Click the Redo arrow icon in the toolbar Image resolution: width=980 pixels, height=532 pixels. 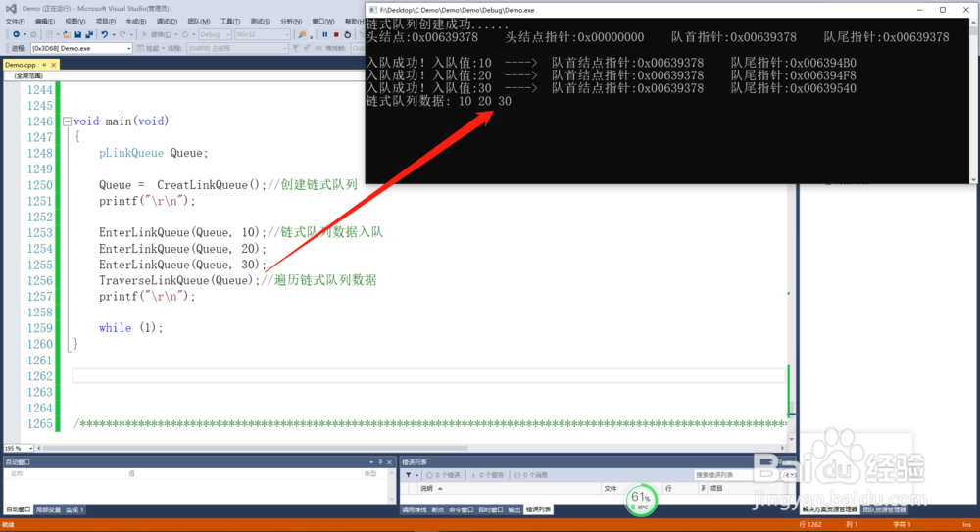(122, 34)
